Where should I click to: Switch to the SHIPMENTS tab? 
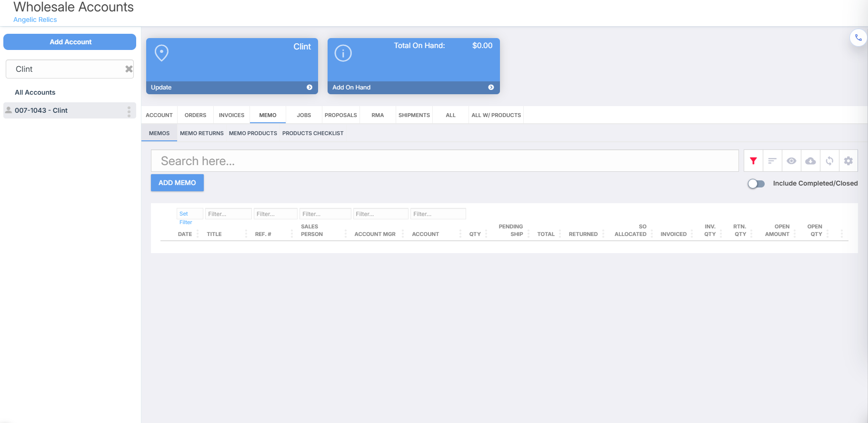point(414,115)
